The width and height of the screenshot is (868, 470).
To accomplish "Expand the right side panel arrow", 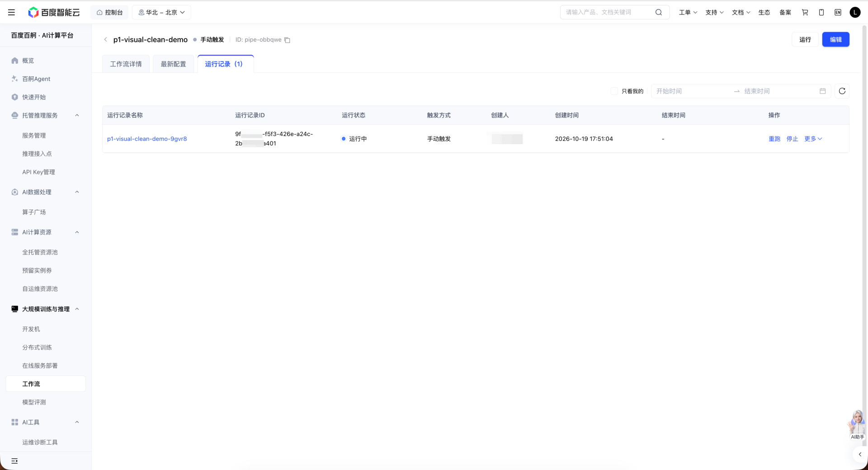I will pos(860,454).
